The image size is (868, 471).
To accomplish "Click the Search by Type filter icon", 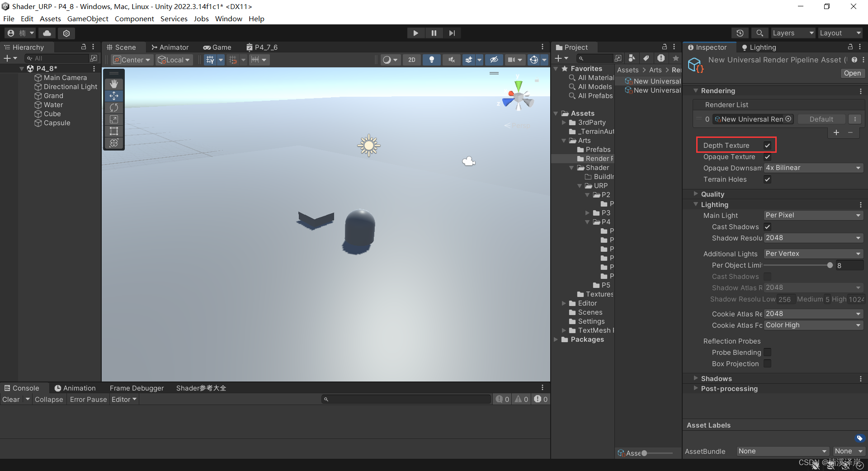I will click(x=632, y=58).
